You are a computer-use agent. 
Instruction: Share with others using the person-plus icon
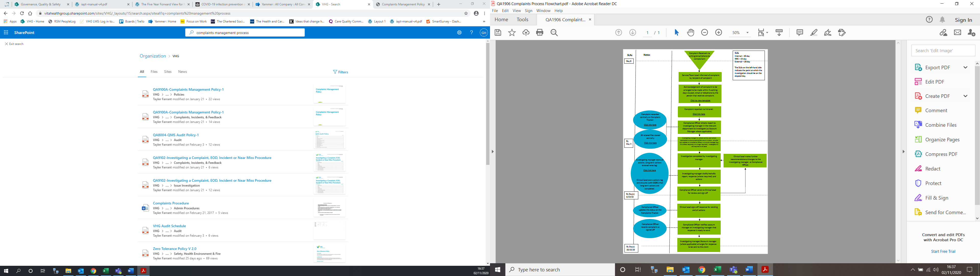[x=971, y=33]
